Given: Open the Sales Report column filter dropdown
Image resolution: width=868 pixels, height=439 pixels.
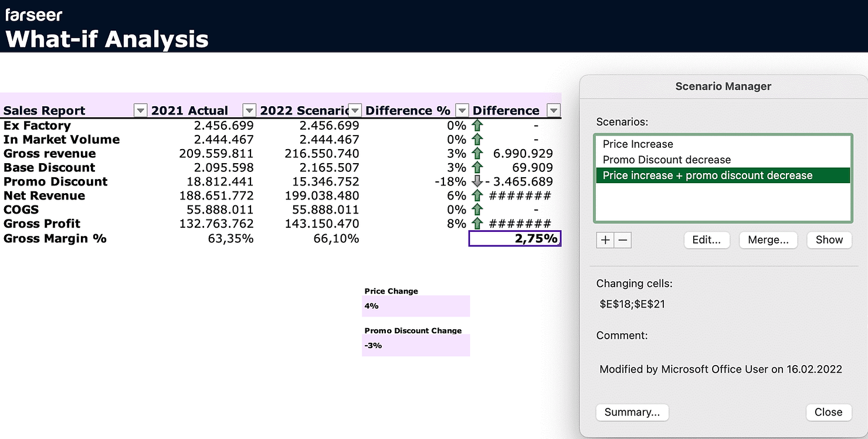Looking at the screenshot, I should [x=140, y=110].
